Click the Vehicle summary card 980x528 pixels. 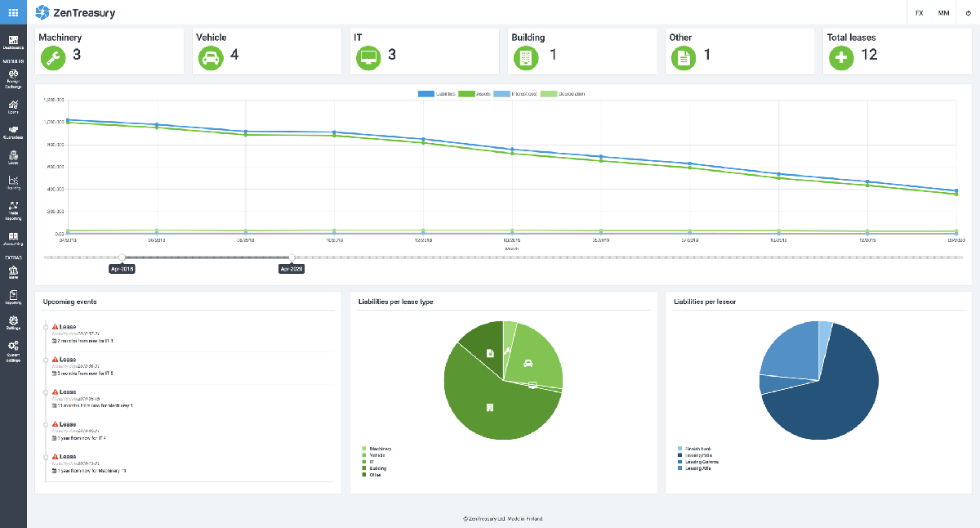click(x=267, y=51)
